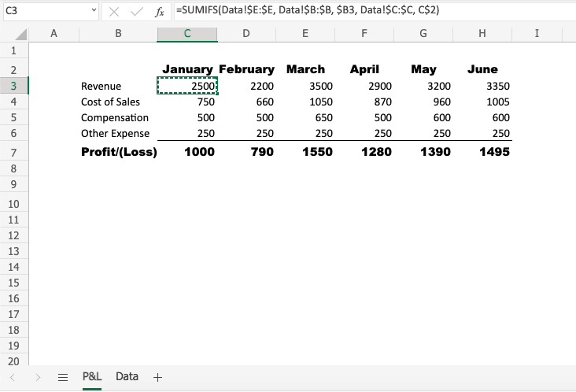This screenshot has height=392, width=576.
Task: Click the enter checkmark formula icon
Action: coord(137,12)
